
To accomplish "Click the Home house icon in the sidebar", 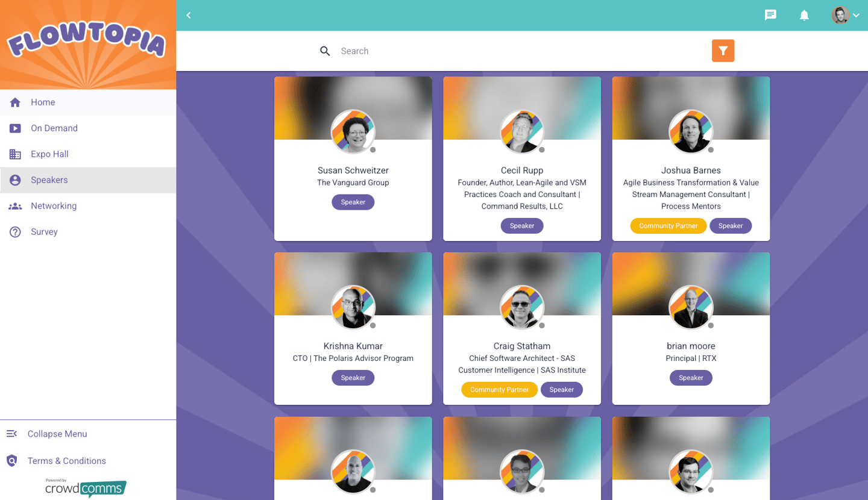I will [15, 102].
